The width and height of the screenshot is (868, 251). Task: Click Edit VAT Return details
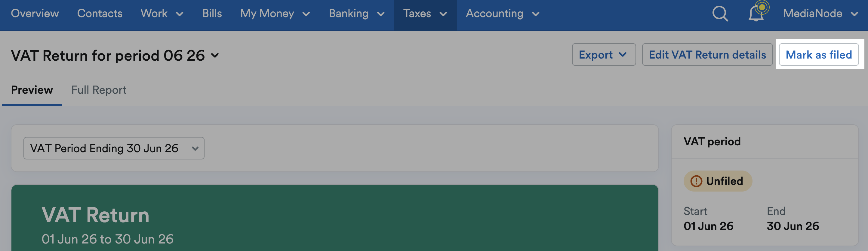tap(707, 55)
